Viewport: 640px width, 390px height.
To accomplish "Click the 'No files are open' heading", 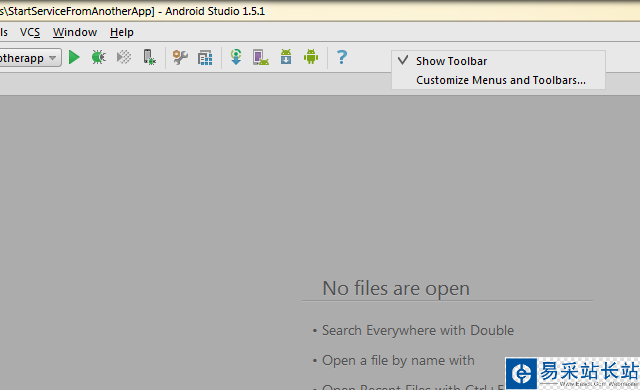I will pos(396,288).
